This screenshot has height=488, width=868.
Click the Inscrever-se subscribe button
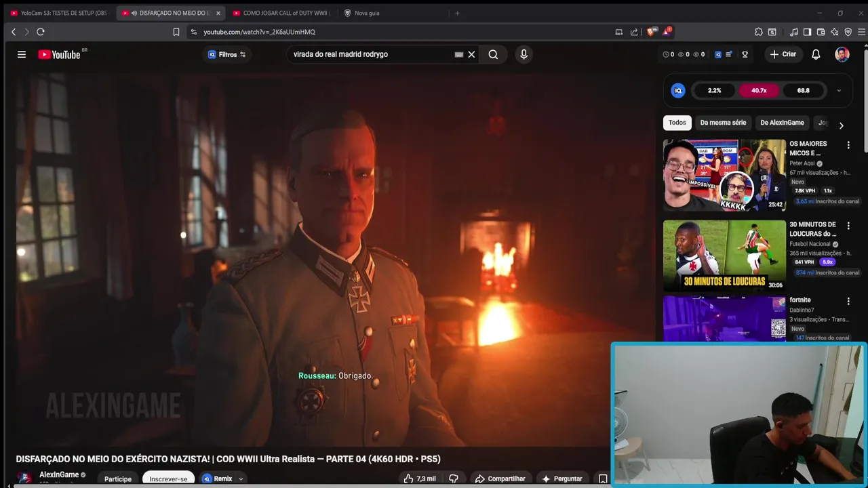click(168, 479)
